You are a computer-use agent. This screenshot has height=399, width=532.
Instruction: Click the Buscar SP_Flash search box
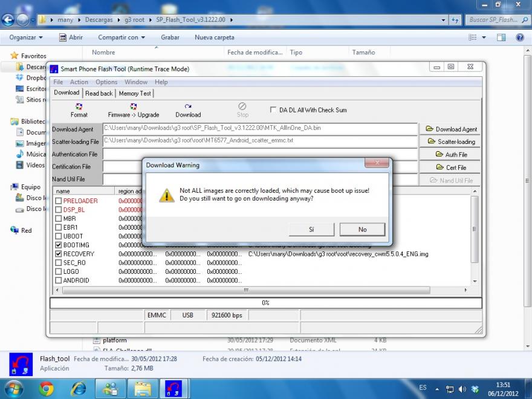tap(497, 20)
